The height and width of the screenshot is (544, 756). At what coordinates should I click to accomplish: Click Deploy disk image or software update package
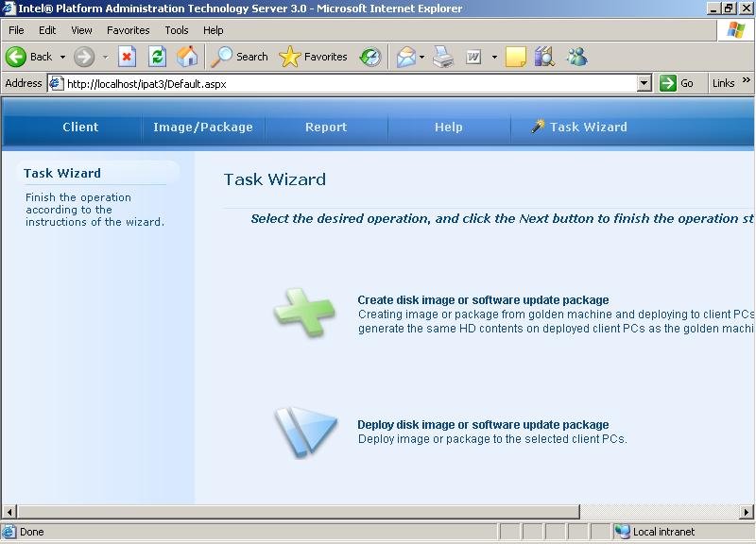tap(483, 425)
